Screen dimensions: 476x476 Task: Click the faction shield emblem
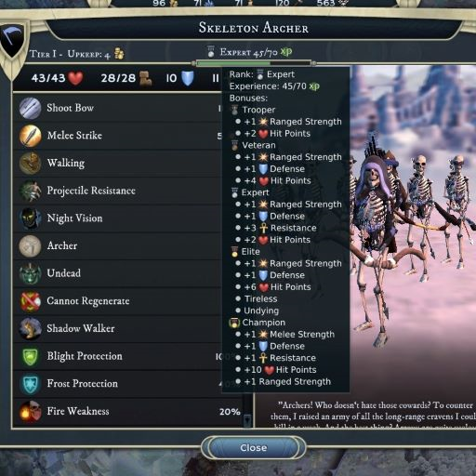click(13, 40)
